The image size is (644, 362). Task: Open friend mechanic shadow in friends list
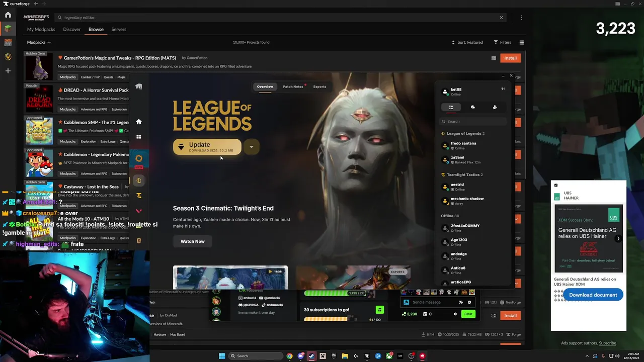(x=473, y=201)
